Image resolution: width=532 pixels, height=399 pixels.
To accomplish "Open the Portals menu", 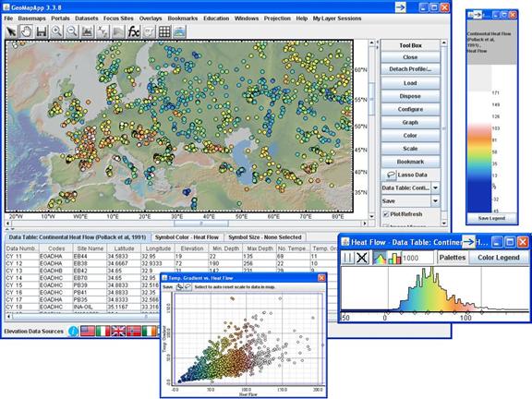I will pos(60,18).
